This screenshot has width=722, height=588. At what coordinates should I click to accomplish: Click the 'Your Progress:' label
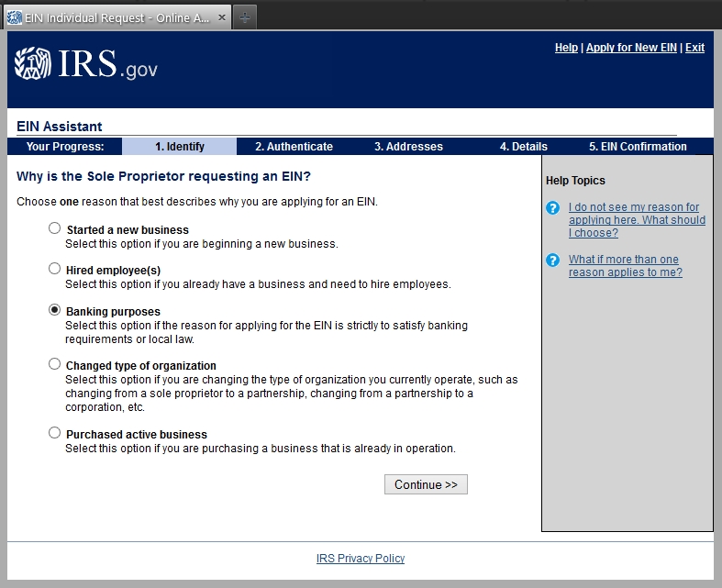coord(65,147)
